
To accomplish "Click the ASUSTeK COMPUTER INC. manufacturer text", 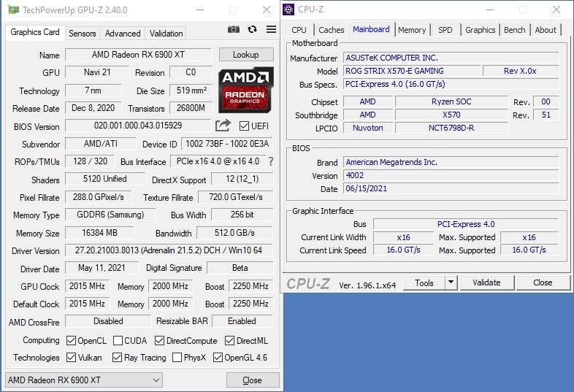I will (x=391, y=58).
